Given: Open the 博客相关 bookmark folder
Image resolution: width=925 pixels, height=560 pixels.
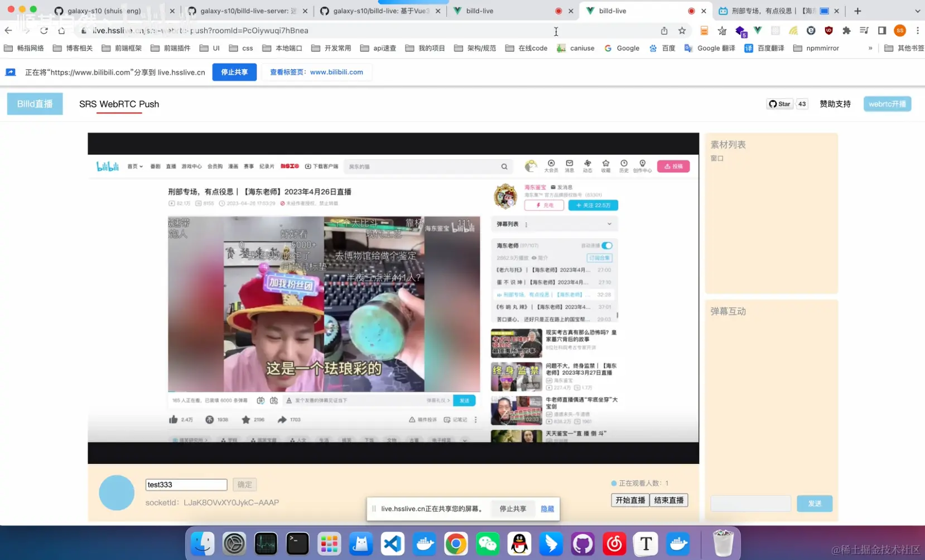Looking at the screenshot, I should point(73,49).
